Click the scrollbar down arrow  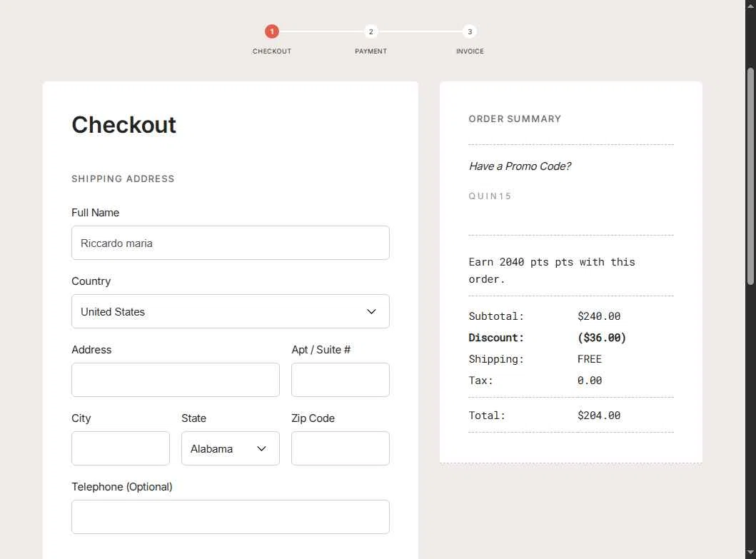750,553
